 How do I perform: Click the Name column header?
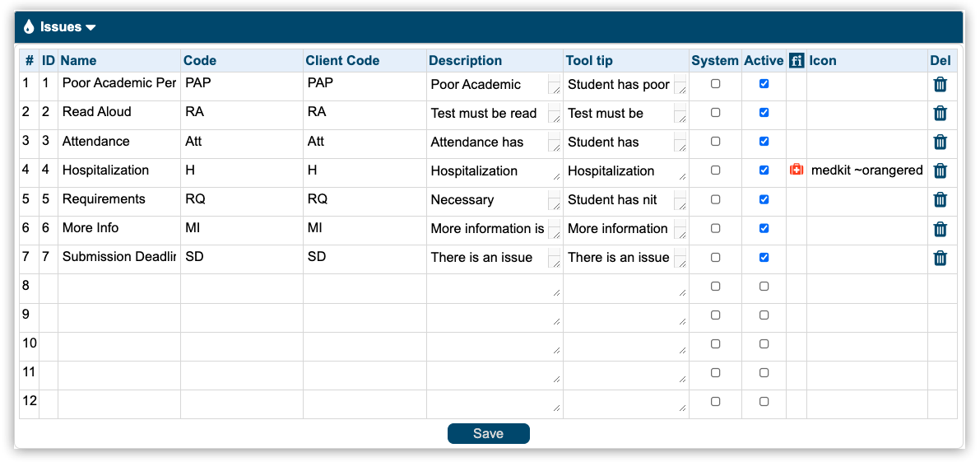point(78,60)
